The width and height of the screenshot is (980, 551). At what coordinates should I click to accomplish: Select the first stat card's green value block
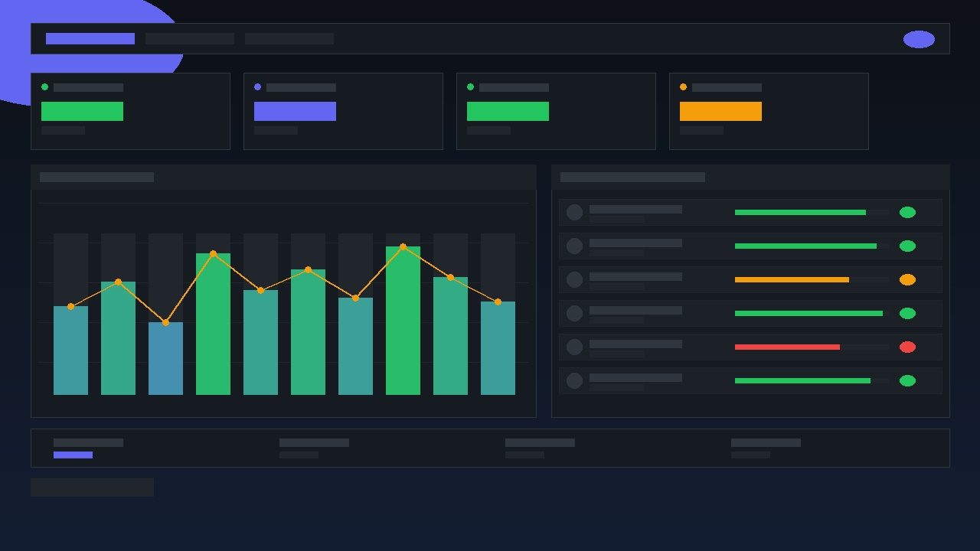coord(82,111)
